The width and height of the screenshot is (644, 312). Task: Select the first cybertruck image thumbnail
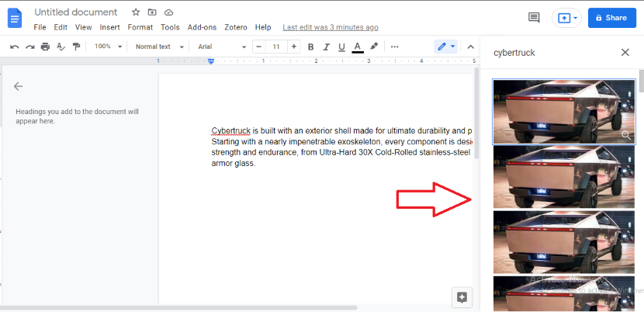tap(564, 112)
